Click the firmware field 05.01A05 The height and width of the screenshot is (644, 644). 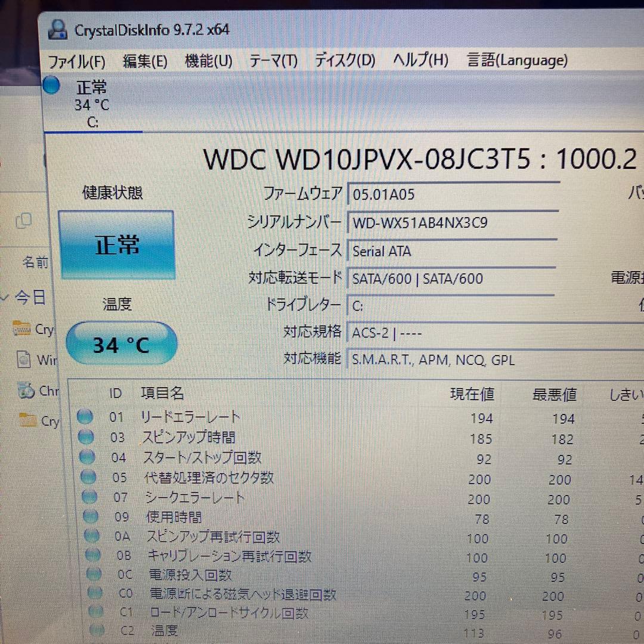[x=453, y=194]
